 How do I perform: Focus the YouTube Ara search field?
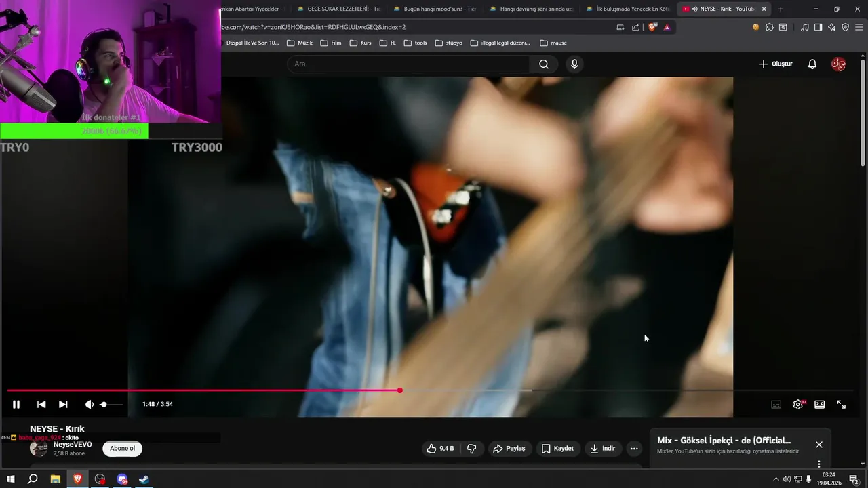click(x=408, y=64)
